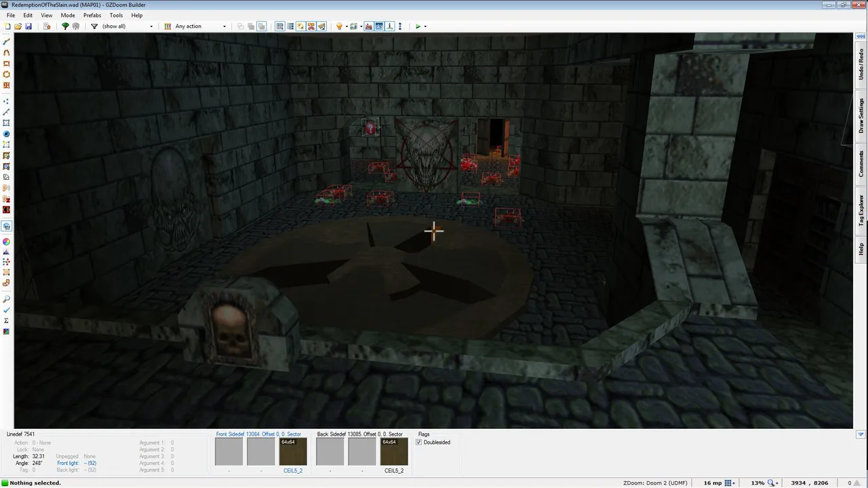Click the back sidedef CEIL5_2 texture
The height and width of the screenshot is (488, 868).
[x=394, y=451]
